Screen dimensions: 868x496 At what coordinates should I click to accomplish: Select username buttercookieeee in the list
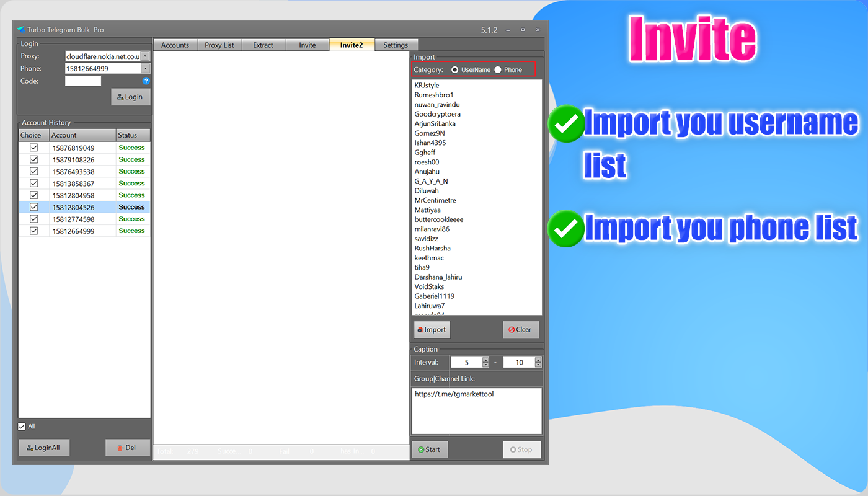(439, 219)
